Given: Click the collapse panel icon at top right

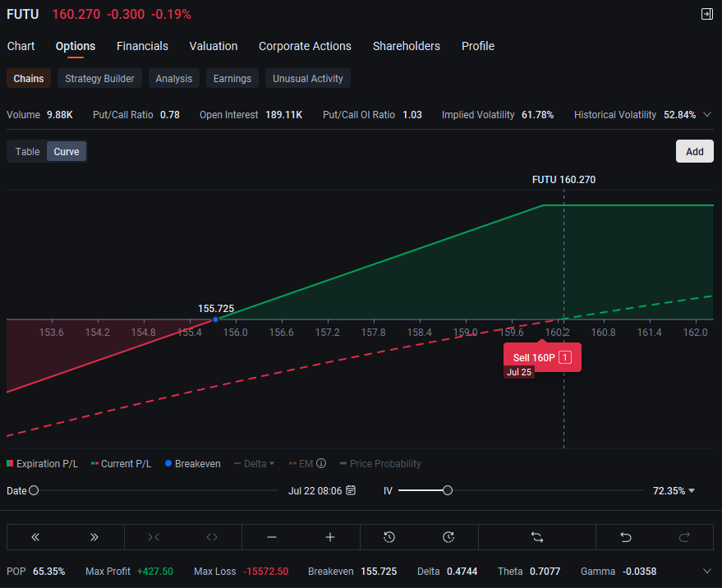Looking at the screenshot, I should click(707, 14).
